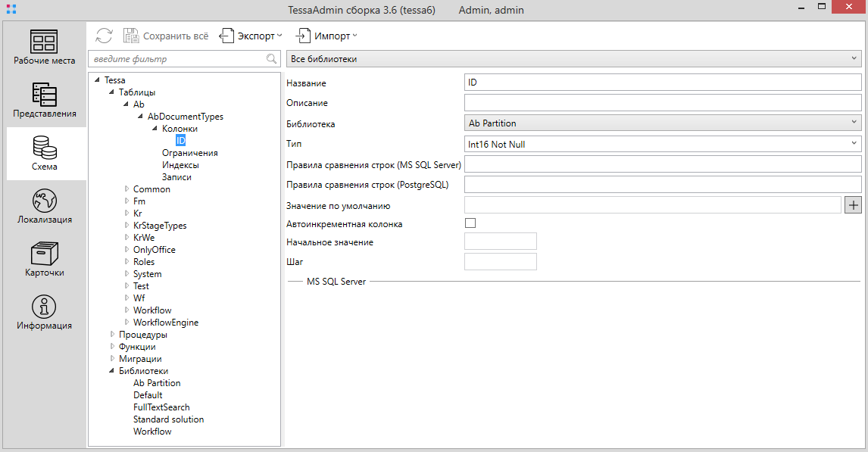Open the Экспорт menu
The height and width of the screenshot is (452, 868).
pyautogui.click(x=251, y=36)
